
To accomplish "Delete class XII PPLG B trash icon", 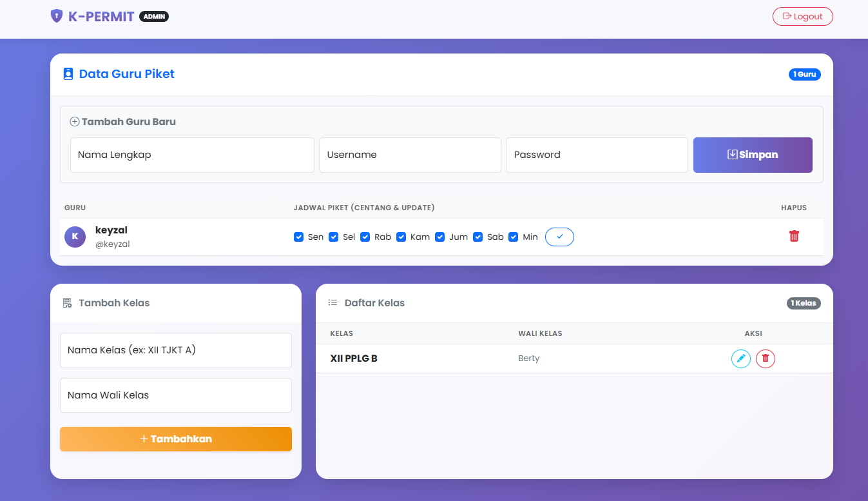I will (x=766, y=359).
